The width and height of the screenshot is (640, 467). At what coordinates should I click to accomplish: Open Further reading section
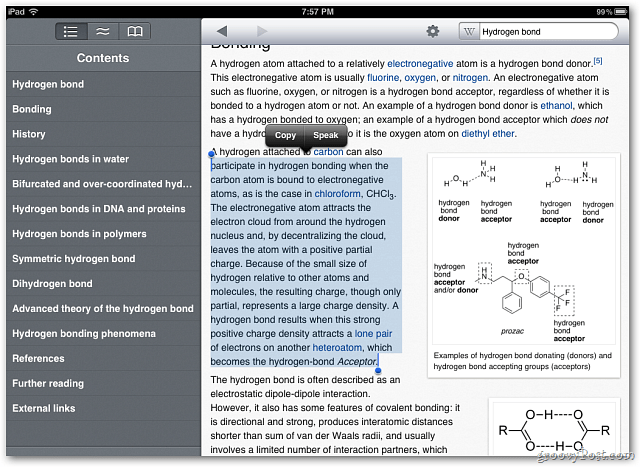[x=103, y=383]
